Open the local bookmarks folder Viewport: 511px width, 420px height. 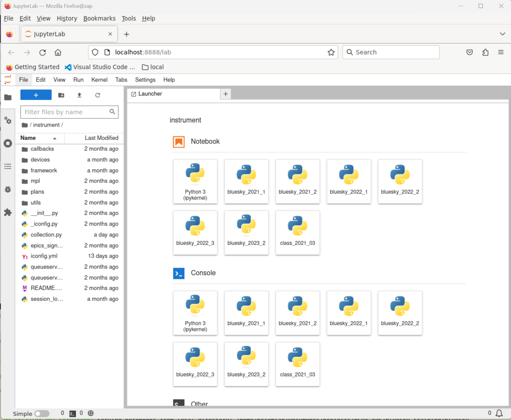153,67
